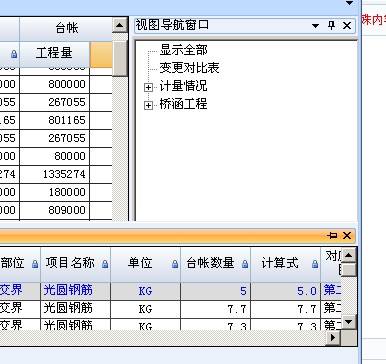Click the 工程量 column header

[x=54, y=54]
